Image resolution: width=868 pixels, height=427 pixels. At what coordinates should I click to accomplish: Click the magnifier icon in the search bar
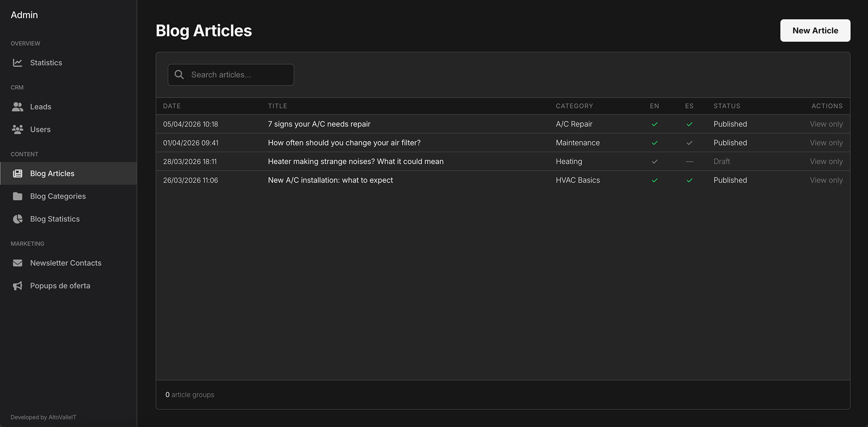[179, 74]
